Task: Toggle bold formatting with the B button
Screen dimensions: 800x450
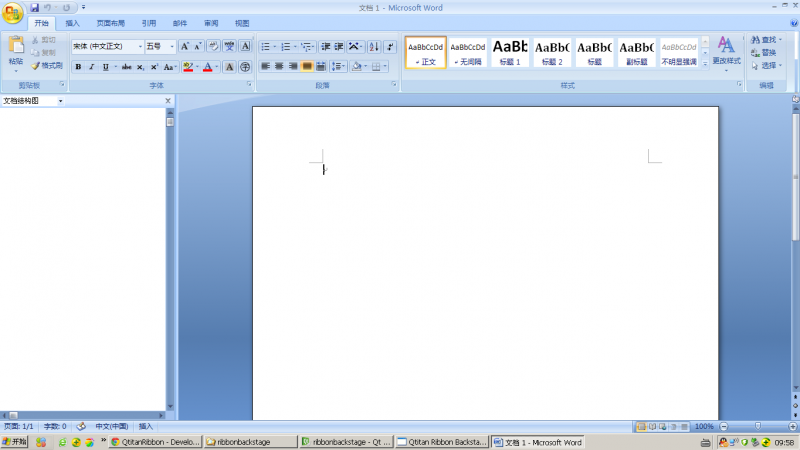Action: pos(78,67)
